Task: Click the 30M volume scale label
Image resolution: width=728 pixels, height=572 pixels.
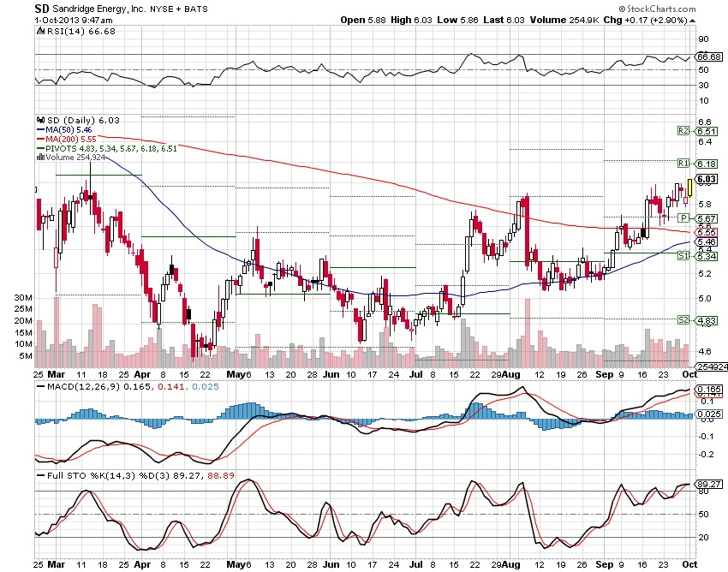Action: click(x=23, y=298)
